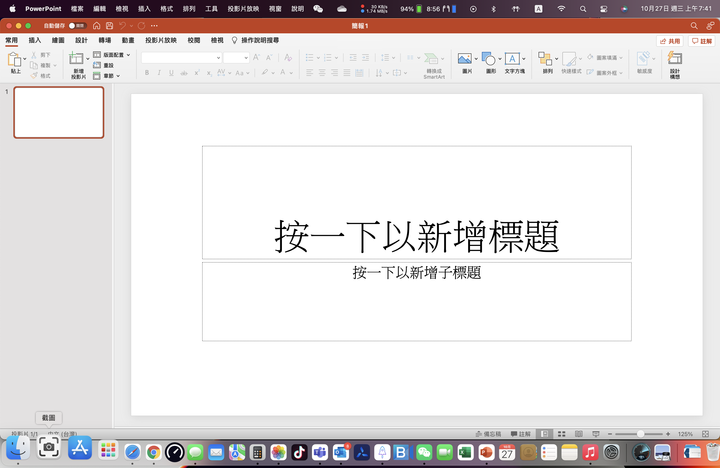Click the Paste (貼上) clipboard icon
The height and width of the screenshot is (468, 720).
(14, 60)
